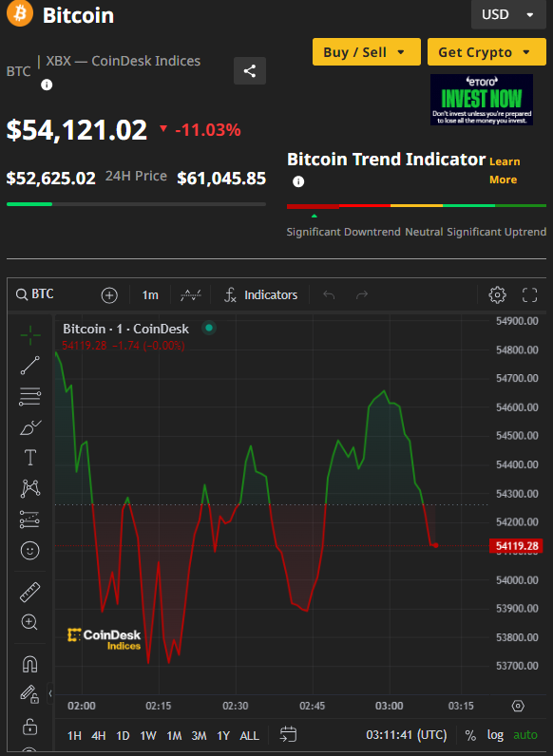Click the Bitcoin Trend Indicator bar
553x756 pixels.
(416, 206)
